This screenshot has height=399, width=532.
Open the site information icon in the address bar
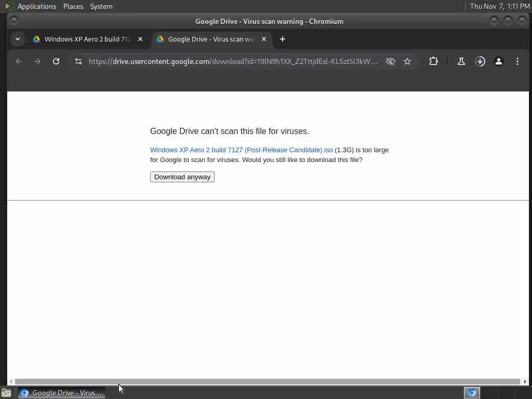(x=78, y=61)
